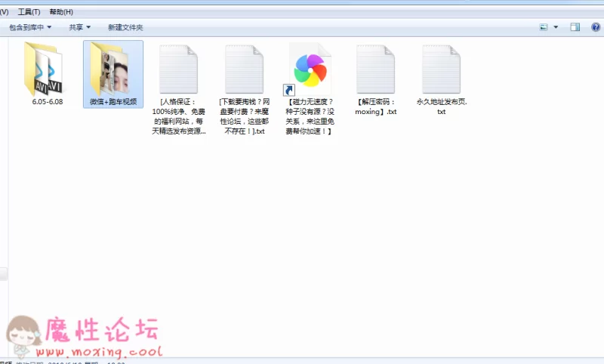
Task: Select the 解压密码 moxing text file icon
Action: click(375, 69)
